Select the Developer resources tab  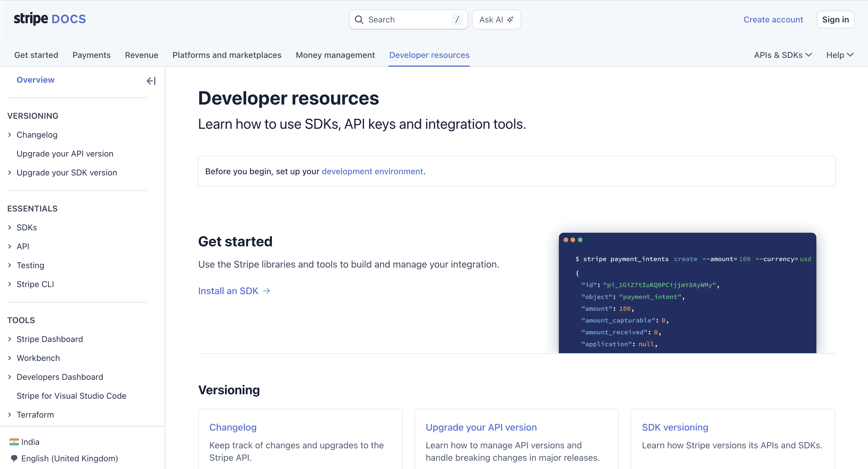(x=429, y=55)
